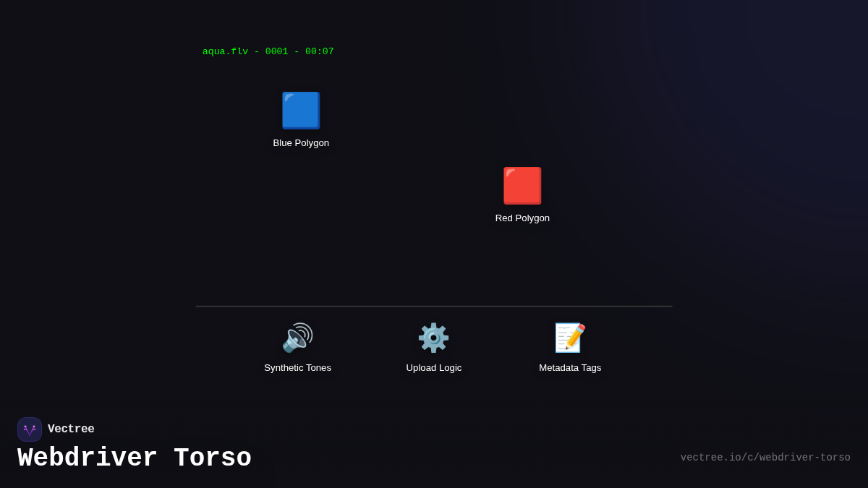Click the red color swatch shape
868x488 pixels.
tap(522, 185)
